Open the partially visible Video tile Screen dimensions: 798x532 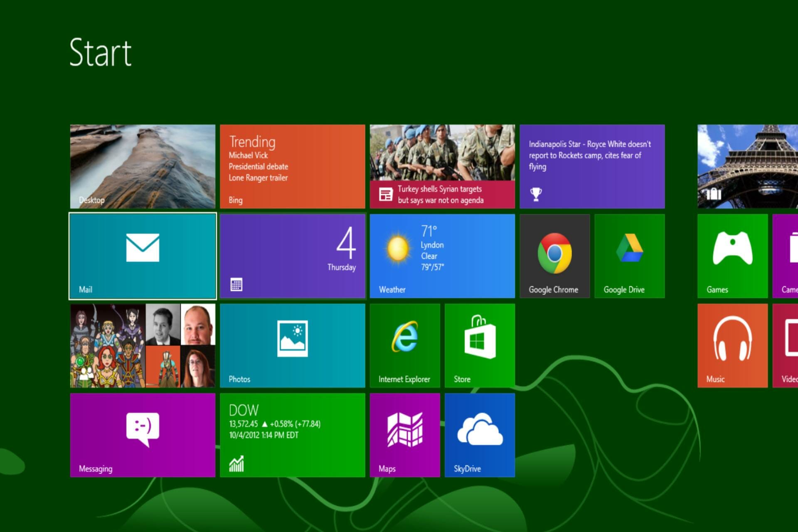point(785,345)
